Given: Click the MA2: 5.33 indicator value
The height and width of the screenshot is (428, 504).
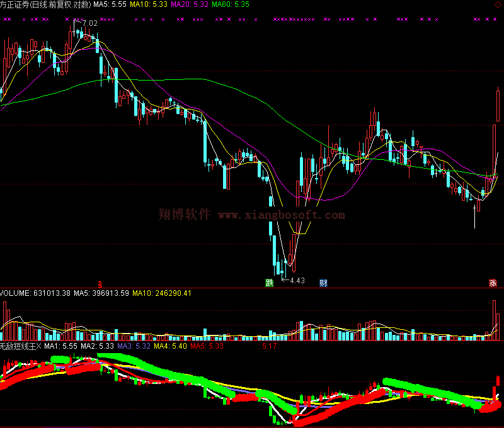Looking at the screenshot, I should pyautogui.click(x=97, y=346).
